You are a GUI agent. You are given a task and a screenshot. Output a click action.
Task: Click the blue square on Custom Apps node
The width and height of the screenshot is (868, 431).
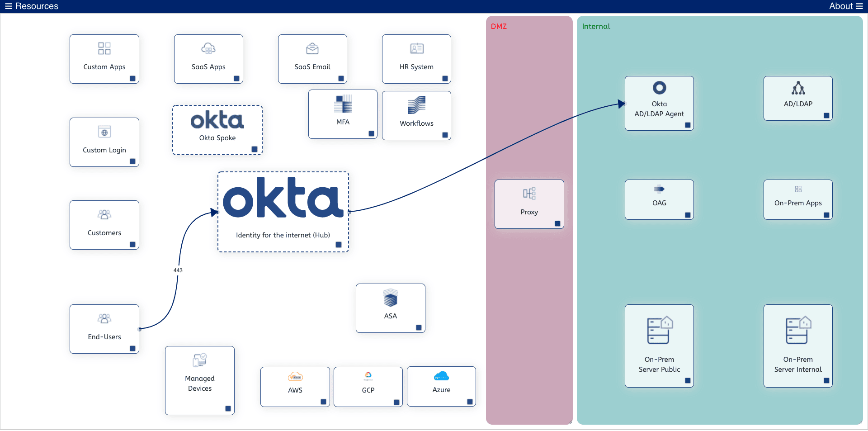pos(133,78)
